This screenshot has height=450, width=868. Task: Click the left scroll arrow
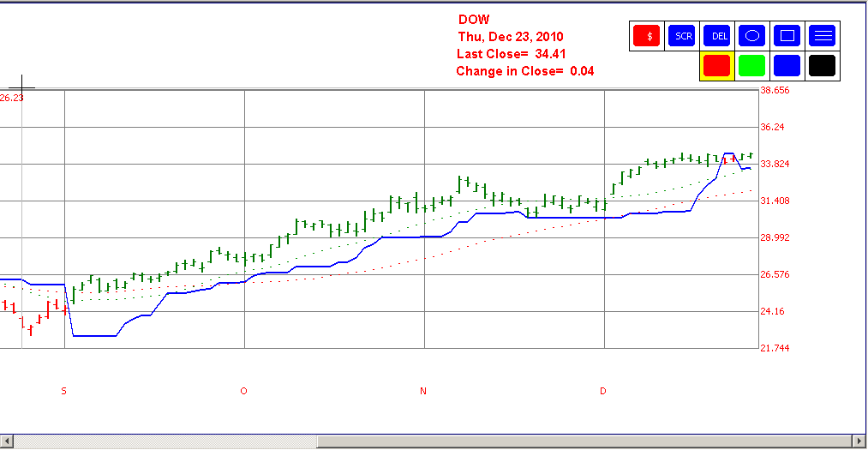tap(7, 441)
